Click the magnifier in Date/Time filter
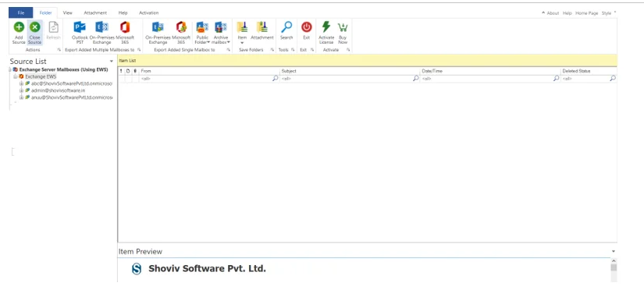Image resolution: width=644 pixels, height=304 pixels. [556, 78]
